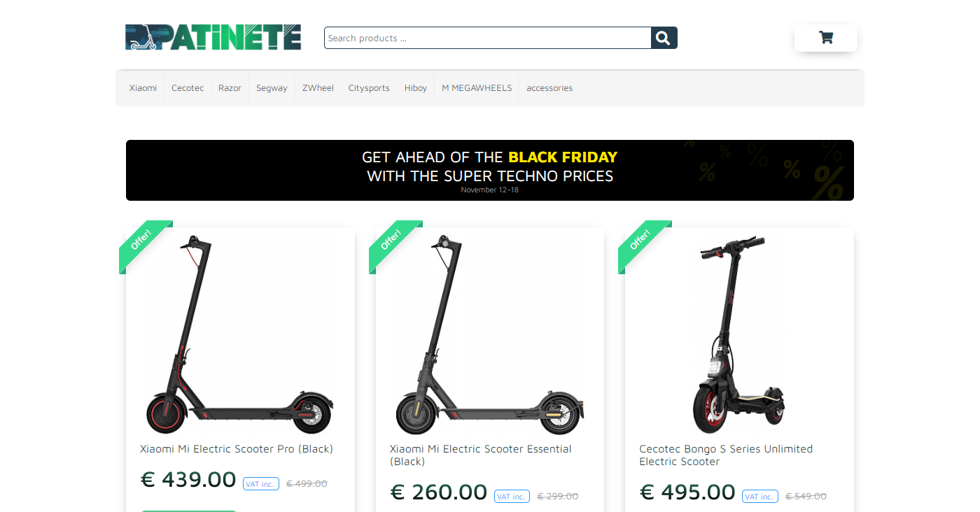Go to the Segway category
The width and height of the screenshot is (980, 512).
pyautogui.click(x=272, y=88)
